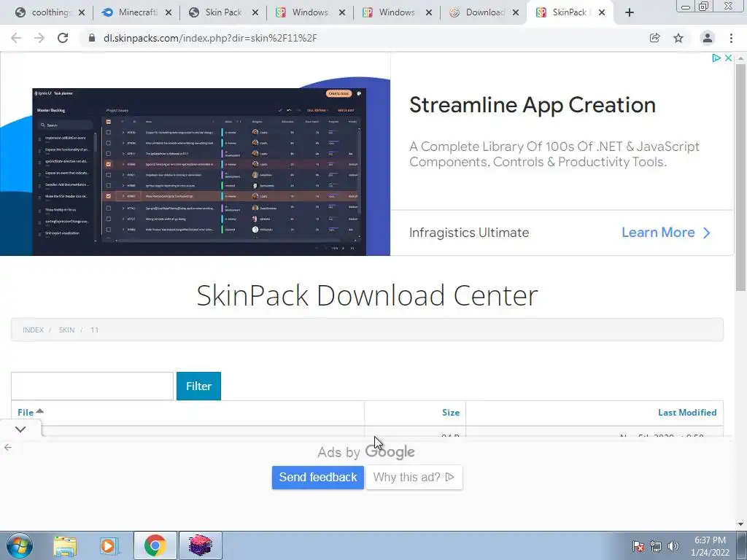Click the back arrow in the ad overlay
This screenshot has height=560, width=747.
click(7, 447)
